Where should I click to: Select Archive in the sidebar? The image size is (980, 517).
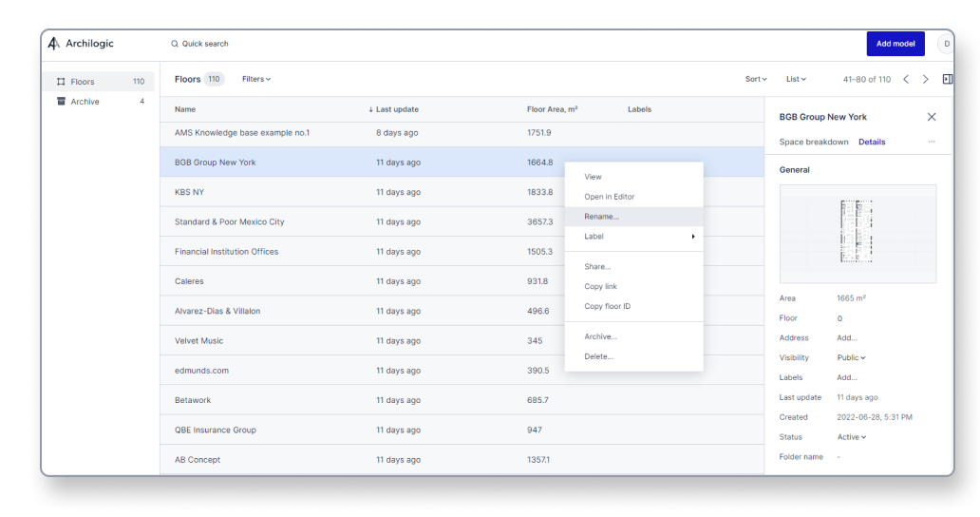(99, 102)
